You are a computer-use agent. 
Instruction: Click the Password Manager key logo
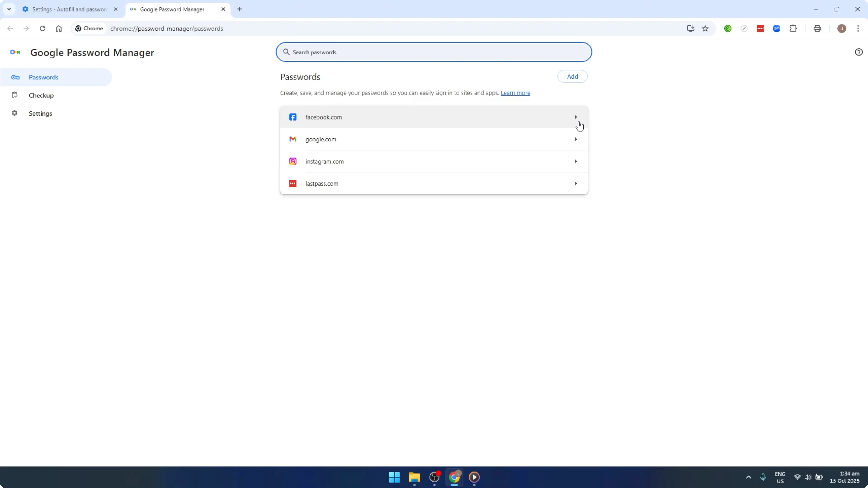(x=15, y=52)
